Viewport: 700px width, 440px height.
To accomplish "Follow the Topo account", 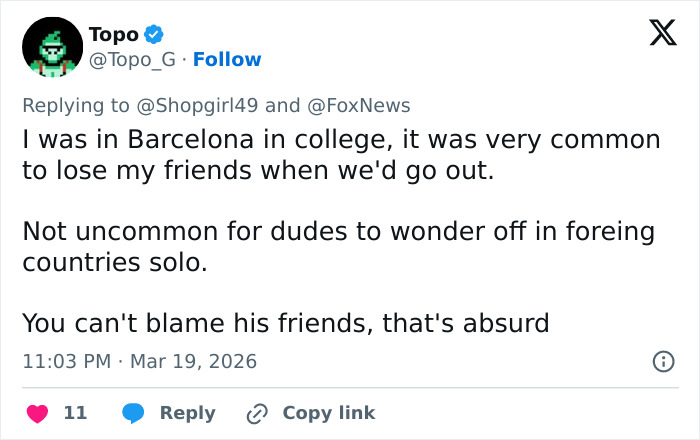I will (227, 60).
